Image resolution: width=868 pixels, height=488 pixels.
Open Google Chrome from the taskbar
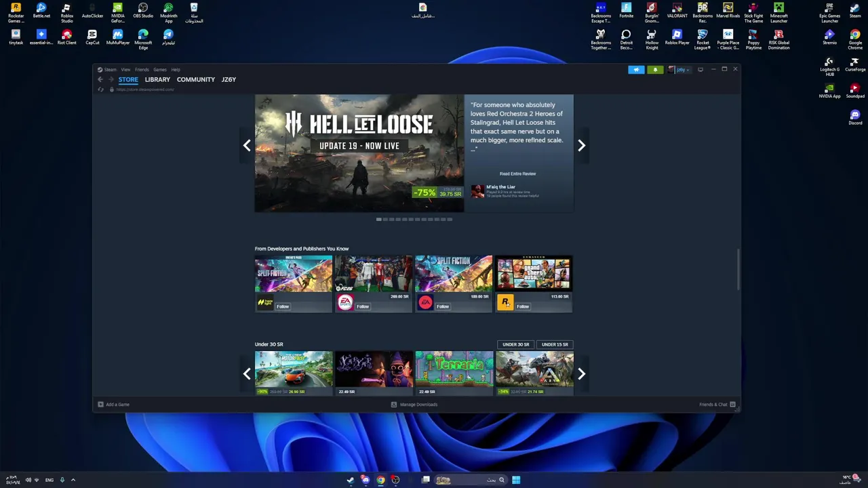[x=380, y=480]
